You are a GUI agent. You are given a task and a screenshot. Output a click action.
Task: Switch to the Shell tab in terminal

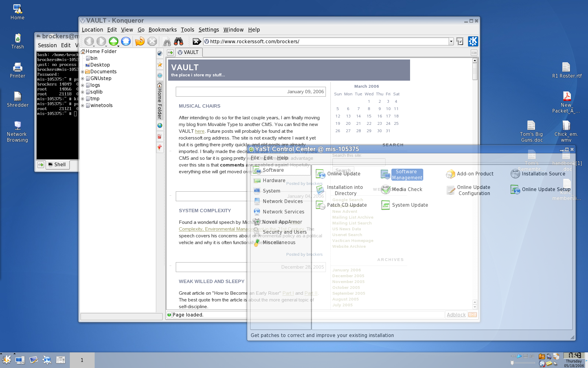(x=57, y=165)
